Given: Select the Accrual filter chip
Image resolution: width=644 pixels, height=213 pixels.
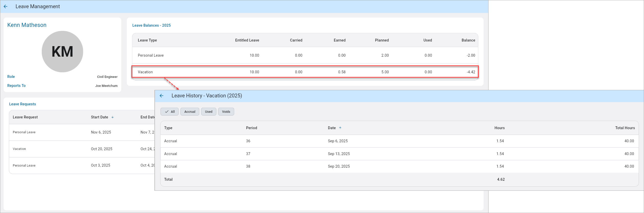Looking at the screenshot, I should [190, 112].
